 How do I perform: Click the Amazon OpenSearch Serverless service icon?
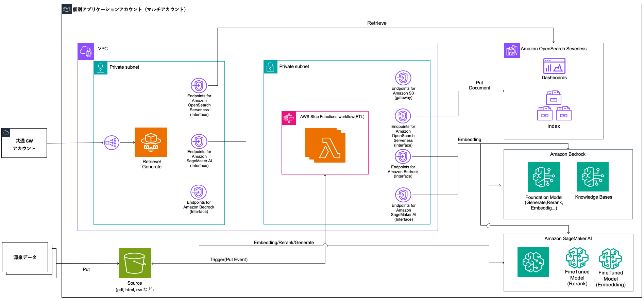pyautogui.click(x=511, y=50)
